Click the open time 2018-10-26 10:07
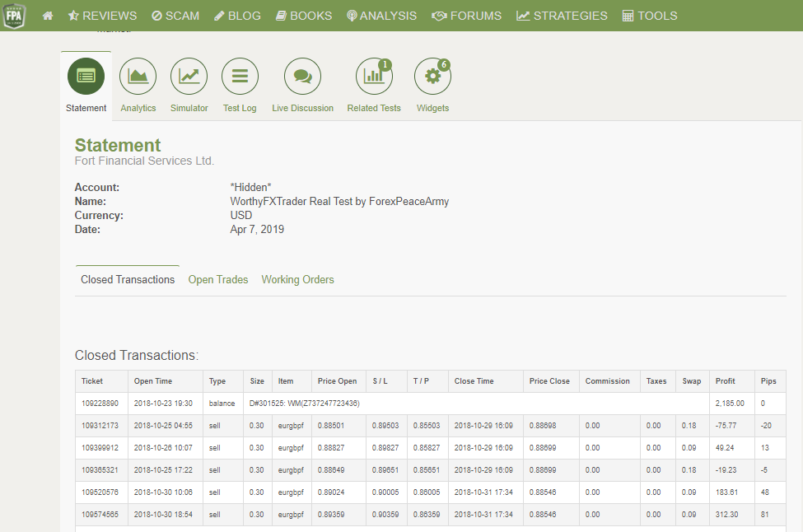The image size is (803, 532). [163, 447]
